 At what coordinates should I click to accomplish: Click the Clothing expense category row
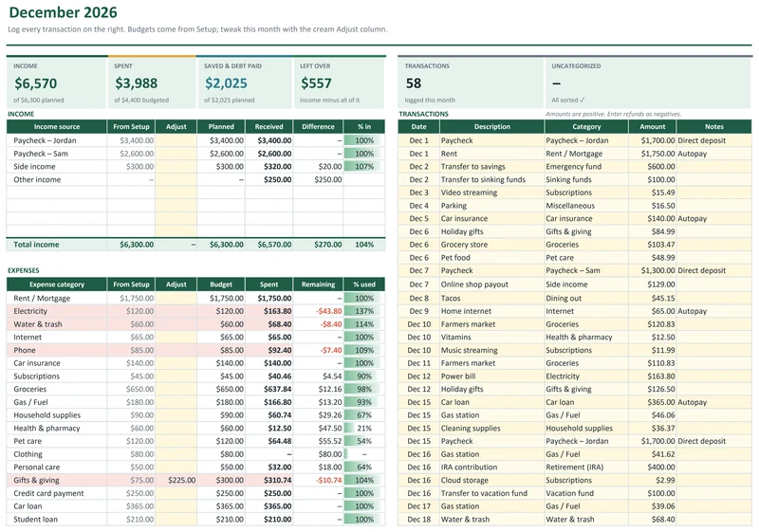click(x=196, y=454)
